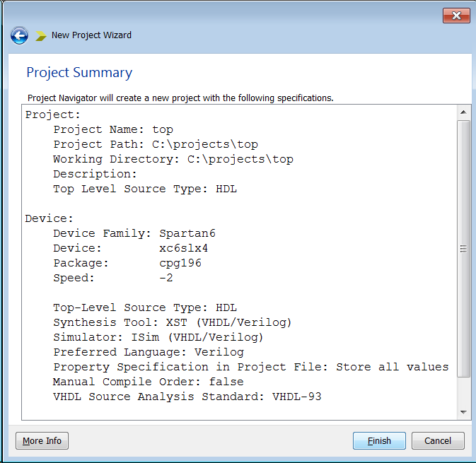476x463 pixels.
Task: Click the yellow New Project Wizard icon
Action: tap(41, 35)
